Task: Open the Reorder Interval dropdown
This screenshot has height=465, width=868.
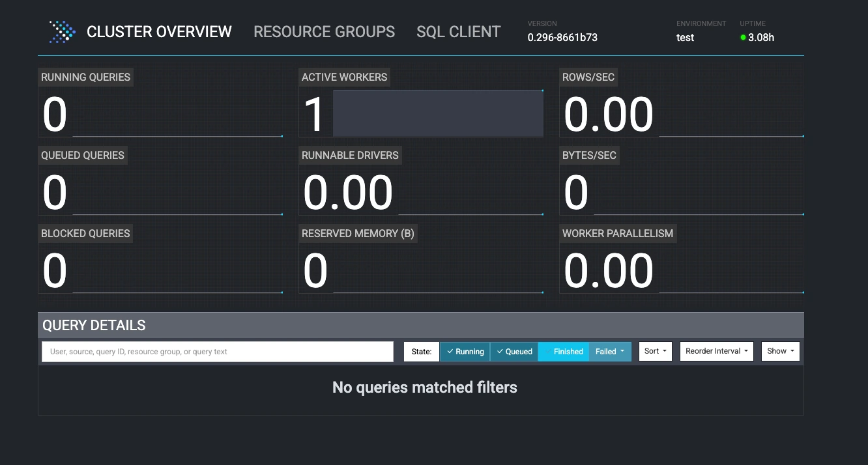Action: point(716,351)
